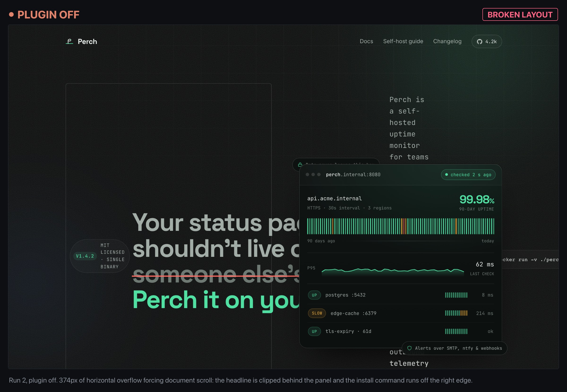Click the checked 2 s ago pill
The height and width of the screenshot is (392, 567).
pos(468,175)
